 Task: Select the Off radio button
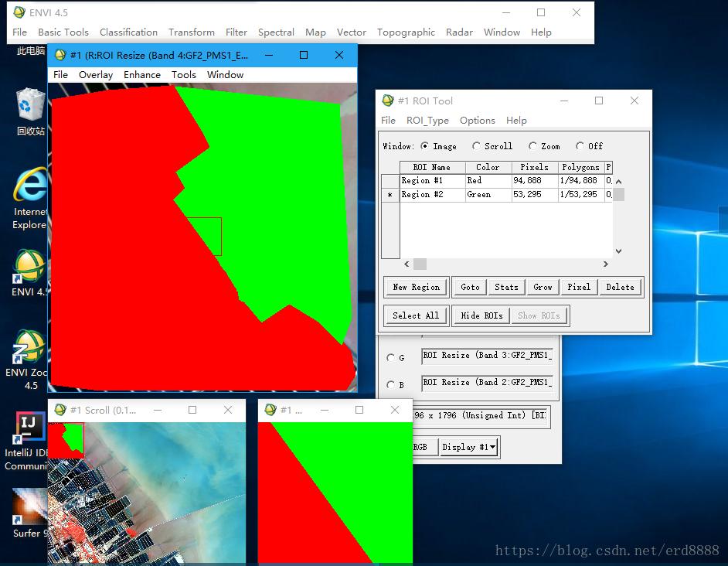point(580,146)
